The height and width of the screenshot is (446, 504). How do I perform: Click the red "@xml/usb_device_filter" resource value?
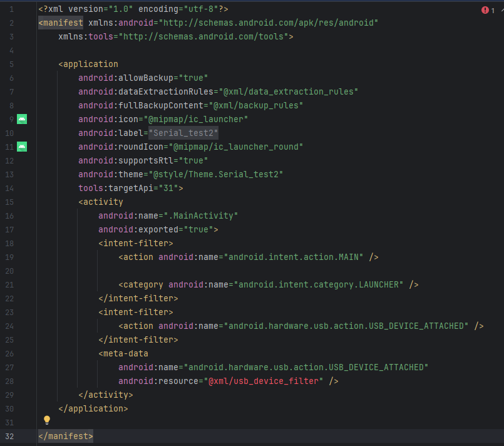coord(264,381)
